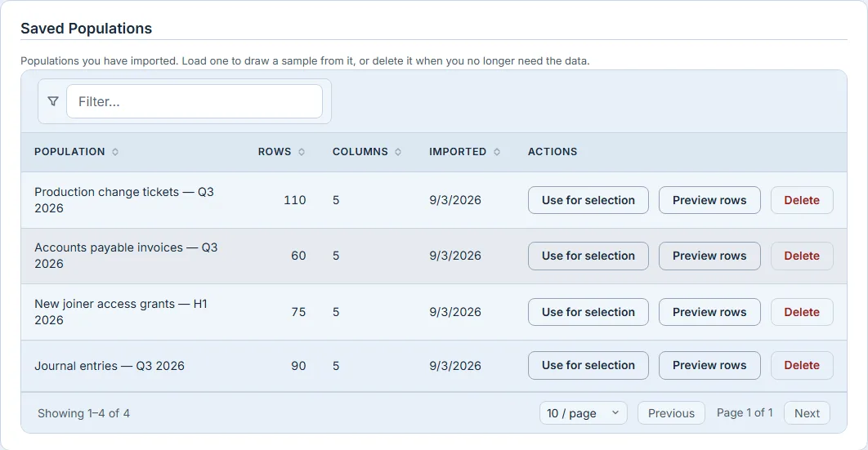Click the 'Showing 1–4 of 4' text

(83, 413)
